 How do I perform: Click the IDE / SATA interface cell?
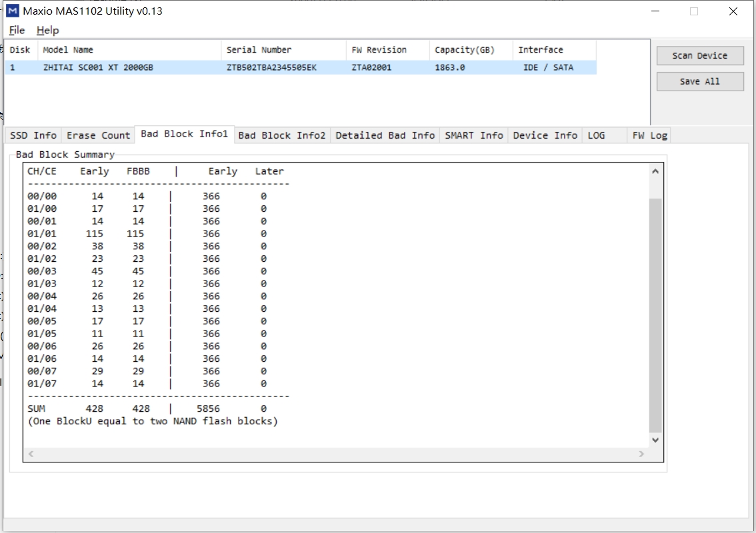pos(548,67)
